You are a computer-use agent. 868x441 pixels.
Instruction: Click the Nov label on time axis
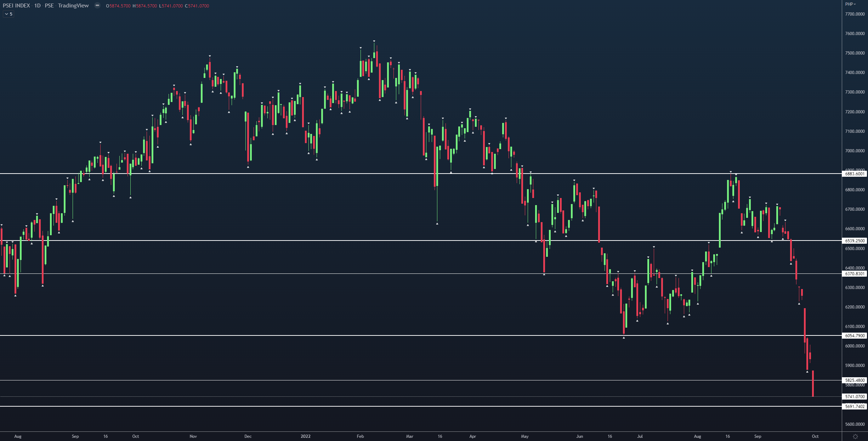point(193,436)
